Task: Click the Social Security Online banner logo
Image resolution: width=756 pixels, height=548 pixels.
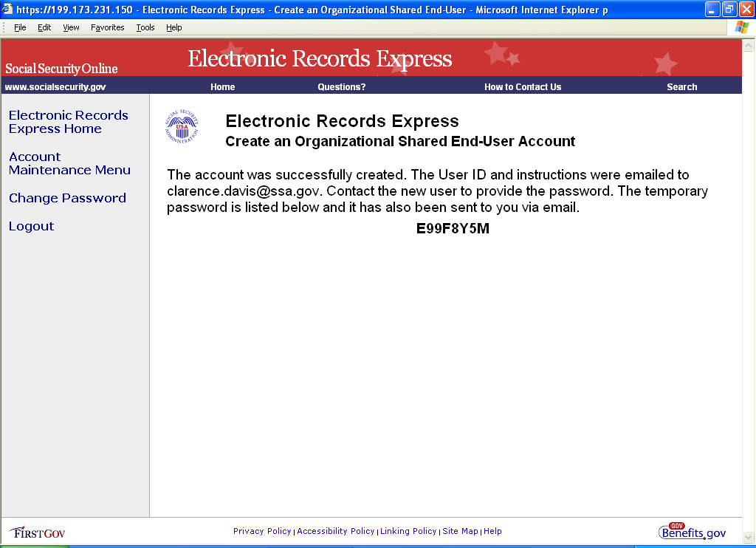Action: pos(61,69)
